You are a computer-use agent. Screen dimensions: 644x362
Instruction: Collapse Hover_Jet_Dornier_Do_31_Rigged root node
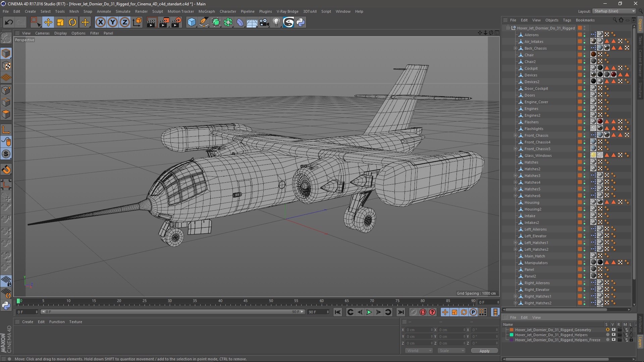coord(508,28)
